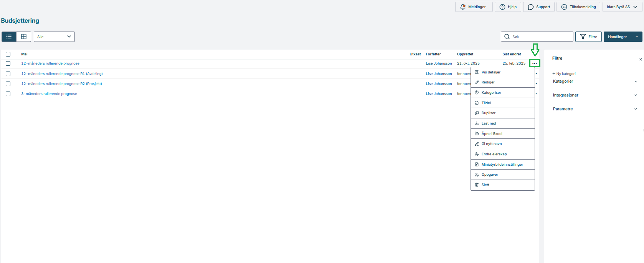Screen dimensions: 644x263
Task: Tick checkbox for prognose R1 (Avdeling)
Action: coord(8,74)
